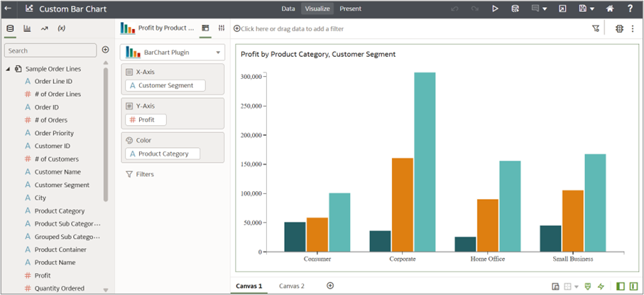Toggle the auto-apply data lightning icon
The width and height of the screenshot is (644, 295).
[601, 286]
